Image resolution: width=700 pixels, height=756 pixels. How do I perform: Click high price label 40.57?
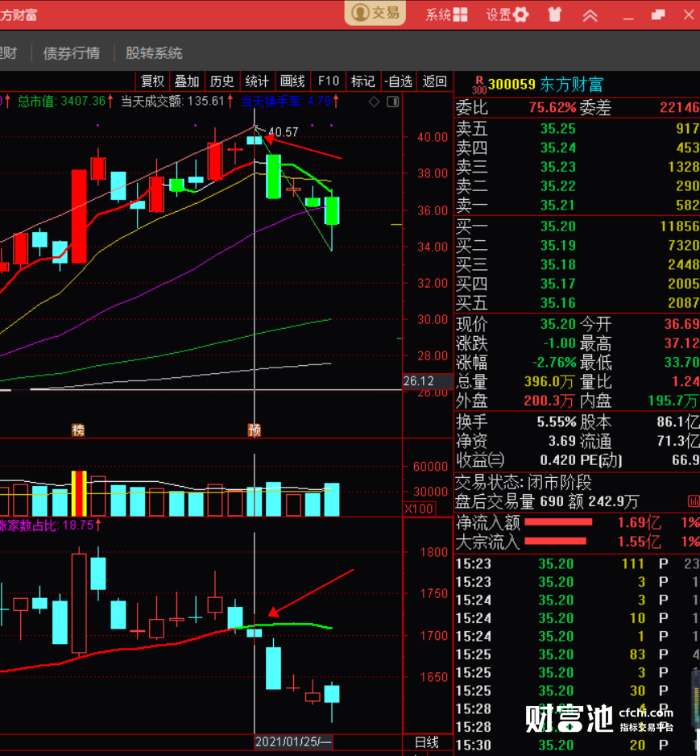pos(284,131)
